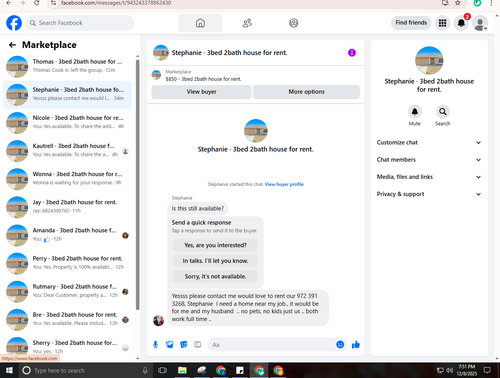
Task: Open the Notifications bell
Action: click(x=461, y=23)
